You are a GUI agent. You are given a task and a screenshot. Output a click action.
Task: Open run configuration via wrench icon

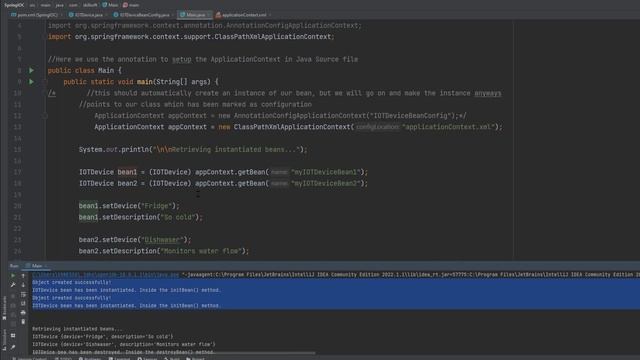click(13, 285)
